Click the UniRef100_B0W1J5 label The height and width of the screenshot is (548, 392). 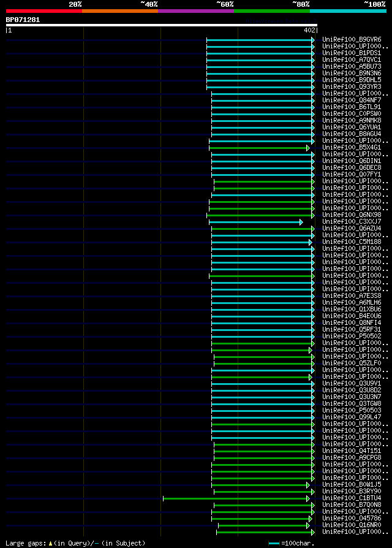click(352, 485)
